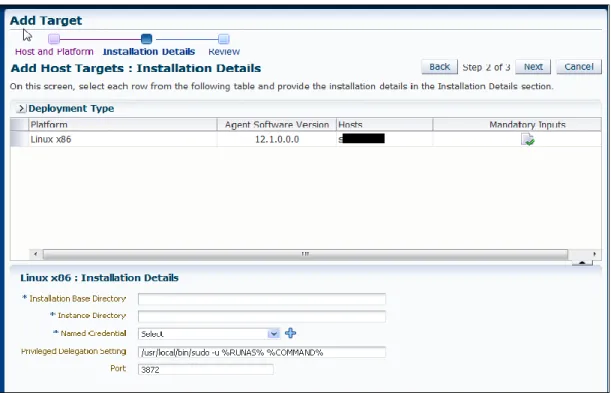This screenshot has height=393, width=611.
Task: Expand the Deployment Type section
Action: pyautogui.click(x=21, y=108)
